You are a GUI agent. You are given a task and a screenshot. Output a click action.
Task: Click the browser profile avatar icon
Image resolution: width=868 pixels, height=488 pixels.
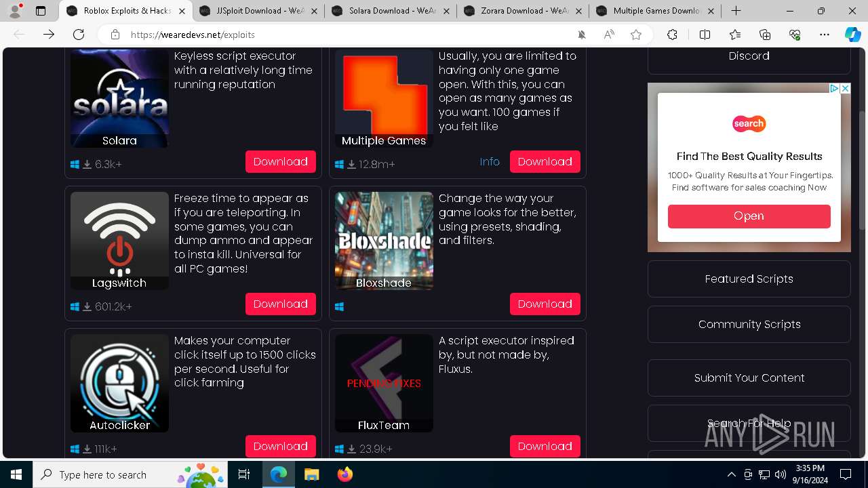coord(15,11)
